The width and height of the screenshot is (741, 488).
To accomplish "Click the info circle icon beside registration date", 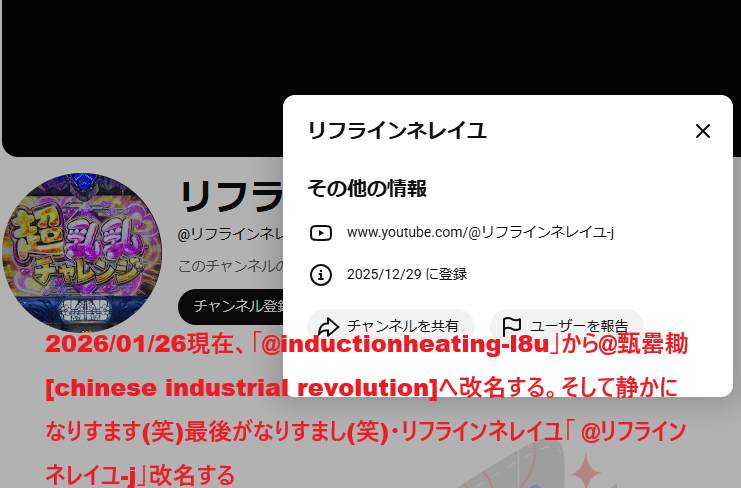I will tap(321, 274).
